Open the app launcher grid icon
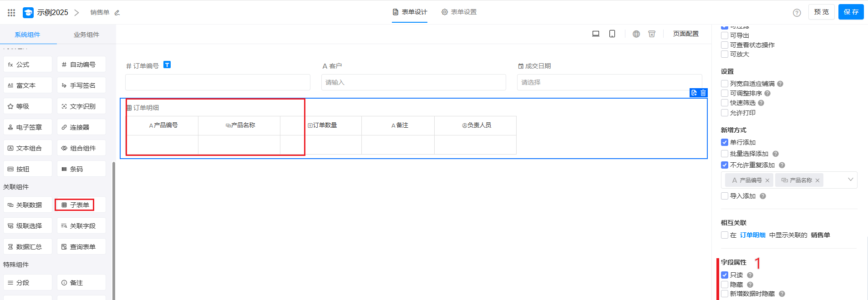This screenshot has width=868, height=300. (x=11, y=13)
